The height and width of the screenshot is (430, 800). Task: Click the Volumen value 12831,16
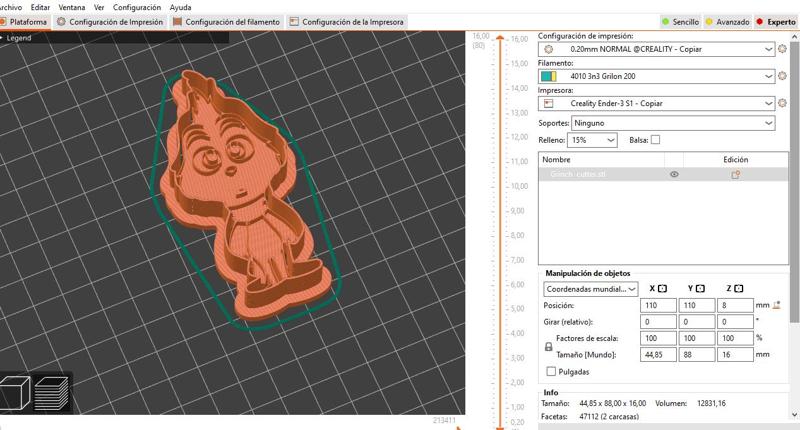(x=711, y=403)
